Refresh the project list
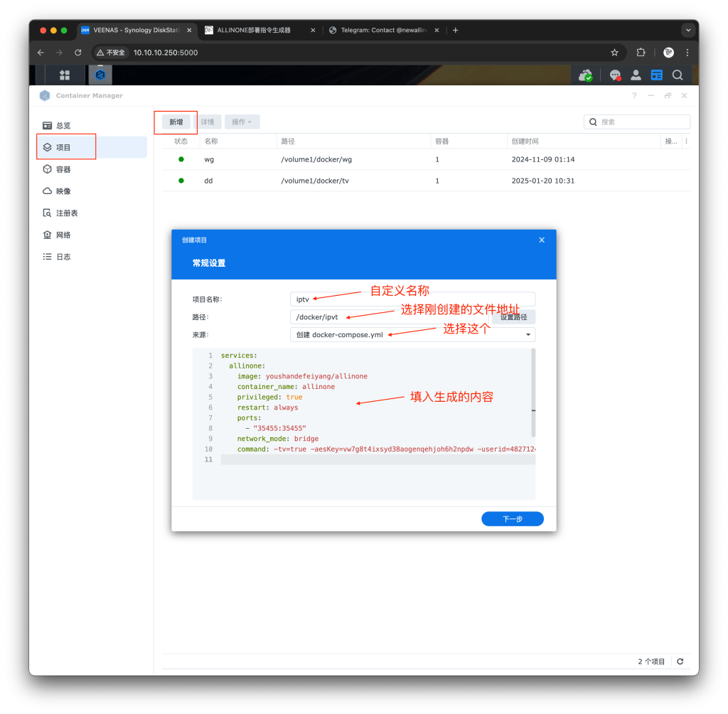This screenshot has width=728, height=714. 680,661
